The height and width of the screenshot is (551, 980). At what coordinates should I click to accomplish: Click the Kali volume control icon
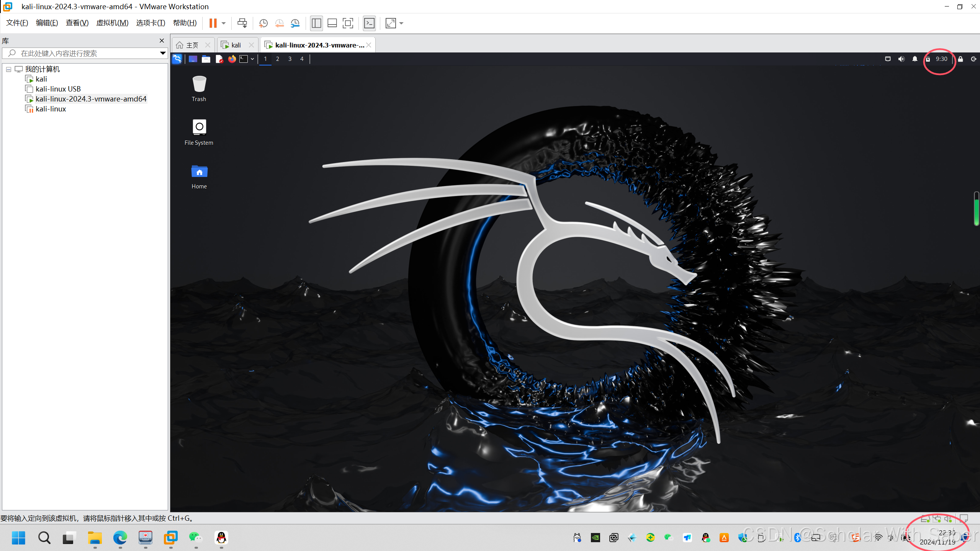tap(901, 59)
